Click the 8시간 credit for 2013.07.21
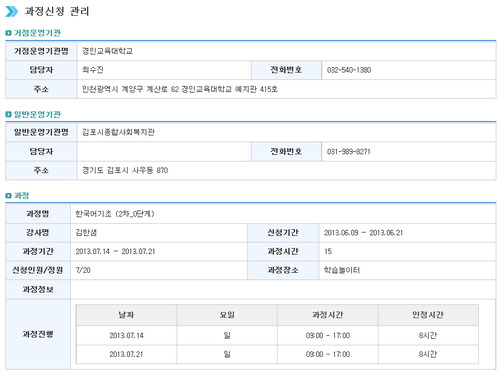The width and height of the screenshot is (500, 372). [428, 354]
